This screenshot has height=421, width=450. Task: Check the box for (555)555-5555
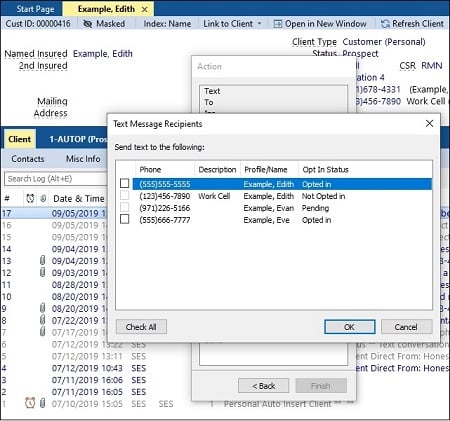(125, 183)
